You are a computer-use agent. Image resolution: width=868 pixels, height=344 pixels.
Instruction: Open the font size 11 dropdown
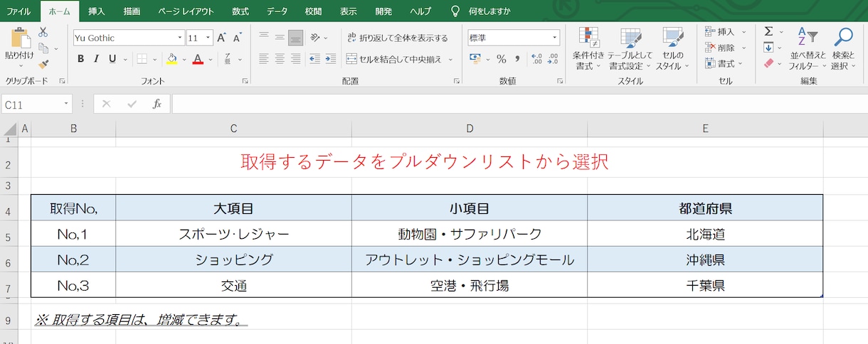(208, 38)
